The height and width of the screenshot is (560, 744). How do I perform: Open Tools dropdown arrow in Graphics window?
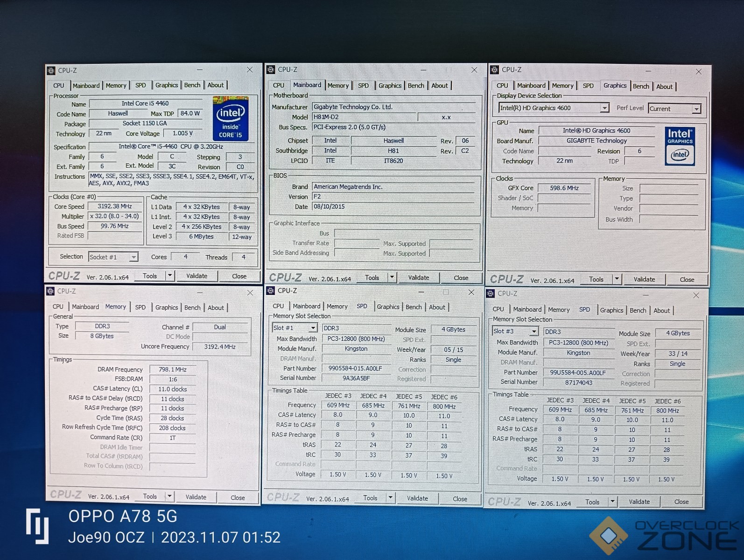(x=617, y=280)
